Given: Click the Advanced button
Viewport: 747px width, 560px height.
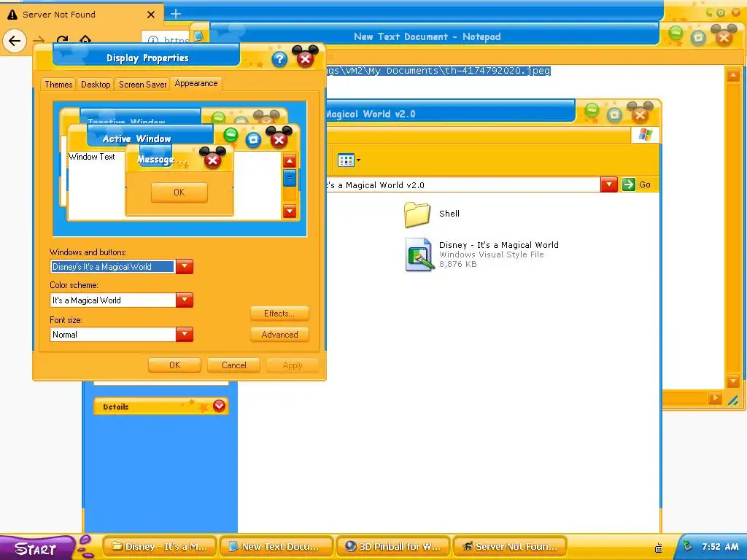Looking at the screenshot, I should (x=279, y=334).
